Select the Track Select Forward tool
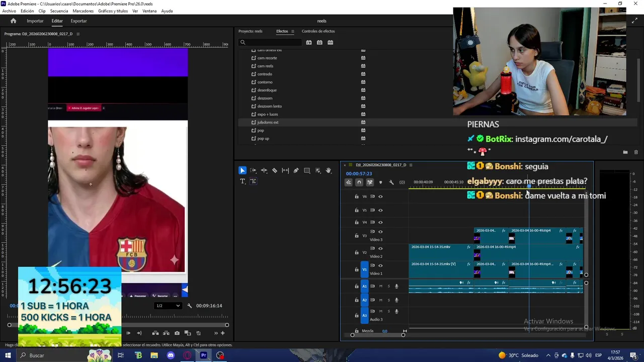Screen dimensions: 644x362 [253, 170]
